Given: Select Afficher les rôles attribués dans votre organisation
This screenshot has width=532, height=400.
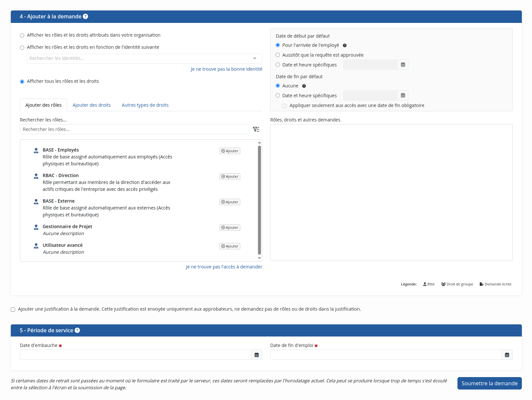Looking at the screenshot, I should pos(22,35).
